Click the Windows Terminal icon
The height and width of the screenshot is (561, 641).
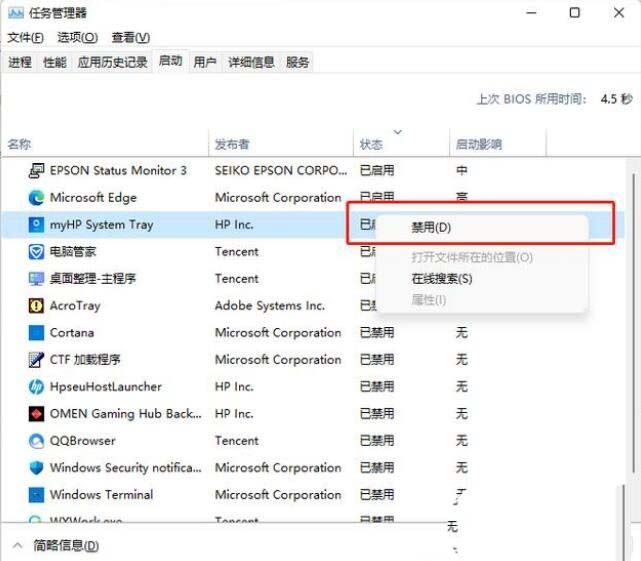tap(37, 495)
